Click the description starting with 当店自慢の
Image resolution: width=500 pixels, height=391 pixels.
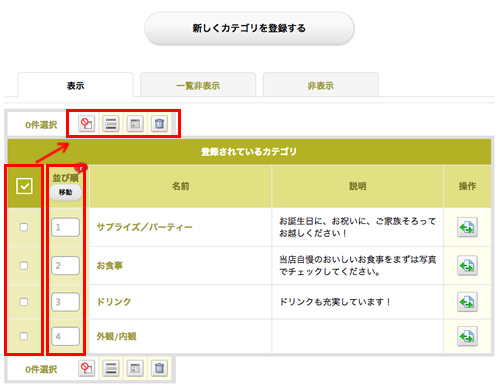point(358,265)
